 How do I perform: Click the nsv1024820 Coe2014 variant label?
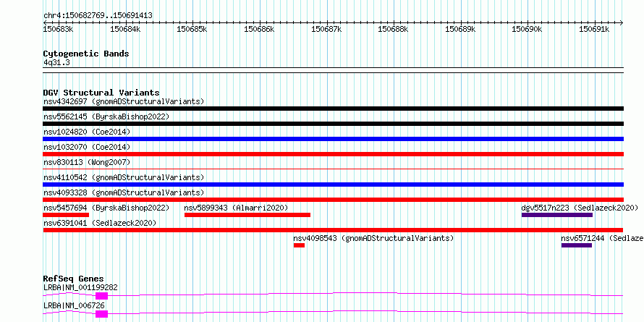point(87,132)
